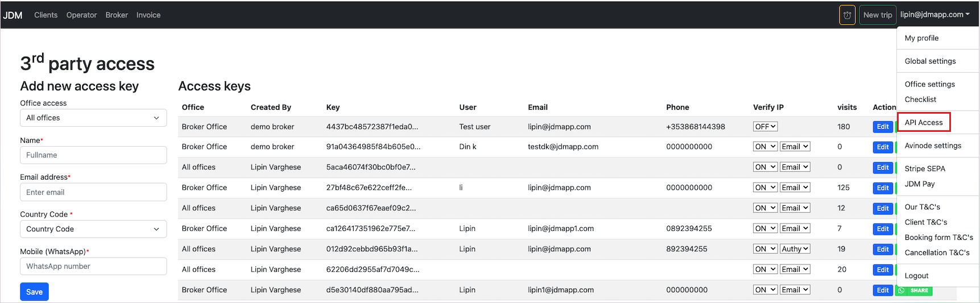
Task: Edit the Test user access key
Action: pyautogui.click(x=882, y=127)
